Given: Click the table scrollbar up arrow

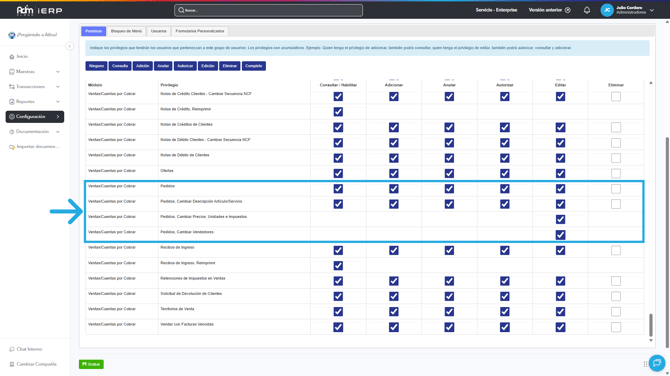Looking at the screenshot, I should click(651, 83).
